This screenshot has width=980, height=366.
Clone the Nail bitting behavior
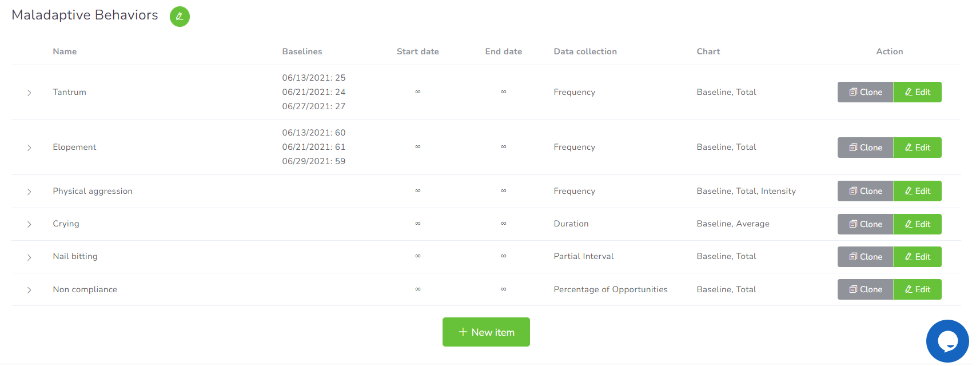865,257
